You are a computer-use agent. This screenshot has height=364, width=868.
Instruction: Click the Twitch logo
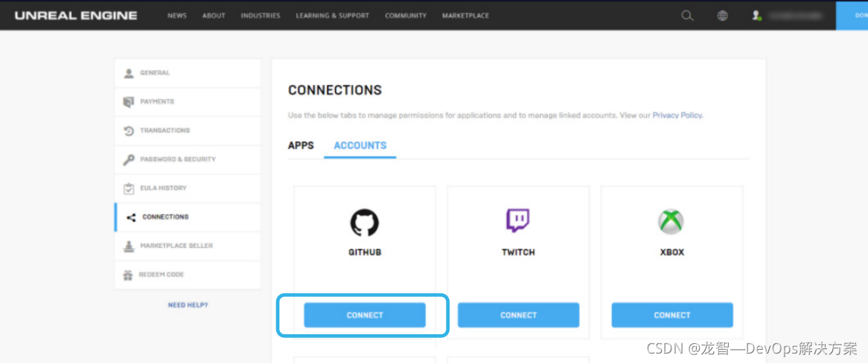518,221
